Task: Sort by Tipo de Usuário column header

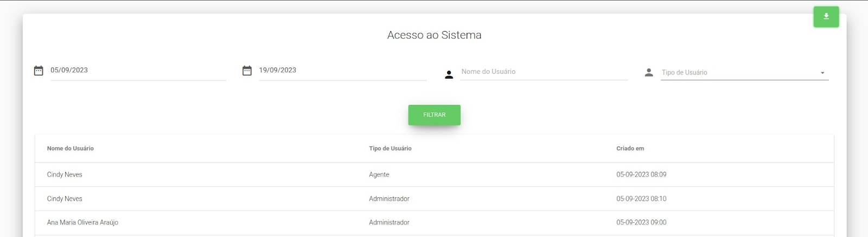Action: pyautogui.click(x=390, y=148)
